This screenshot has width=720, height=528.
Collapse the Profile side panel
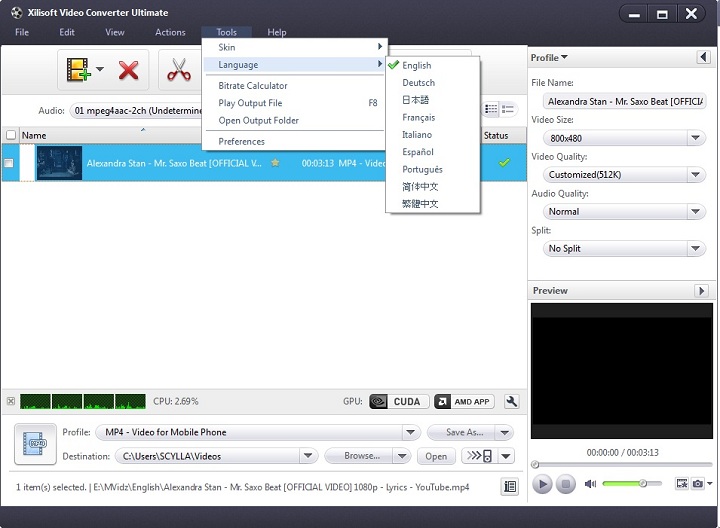click(703, 57)
